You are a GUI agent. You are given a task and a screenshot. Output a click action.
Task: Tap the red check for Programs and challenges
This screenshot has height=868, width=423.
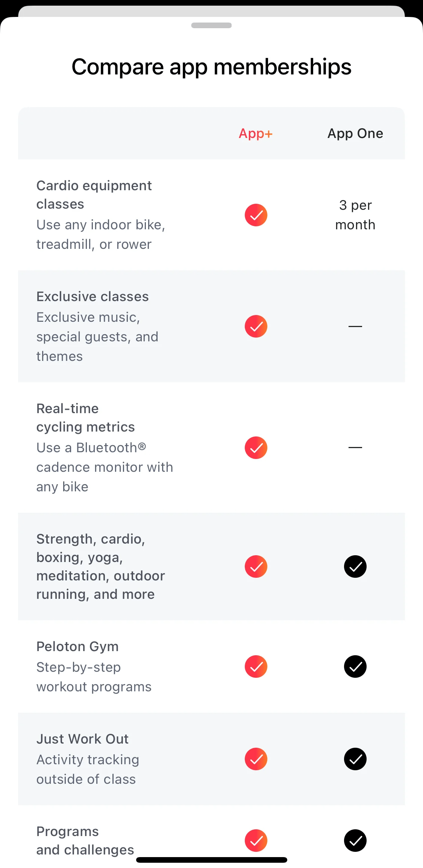tap(256, 841)
